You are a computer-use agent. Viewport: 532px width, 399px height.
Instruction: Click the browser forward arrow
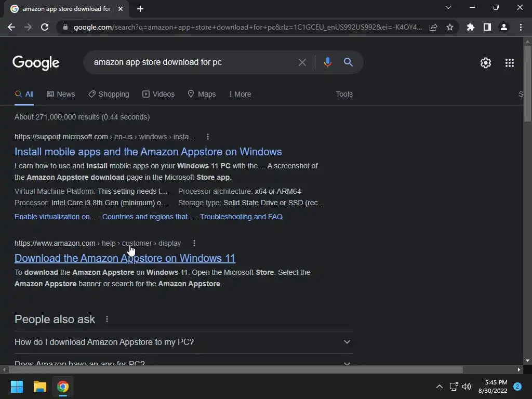pyautogui.click(x=28, y=27)
